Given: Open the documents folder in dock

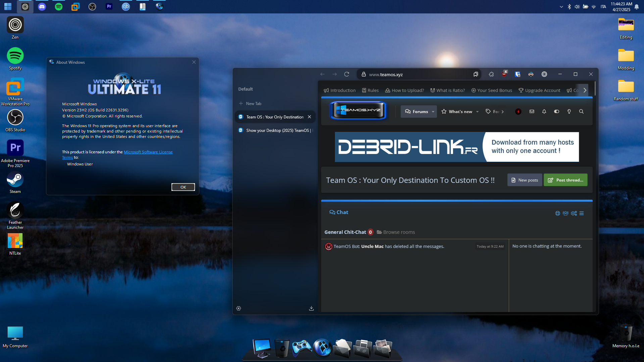Looking at the screenshot, I should [343, 348].
